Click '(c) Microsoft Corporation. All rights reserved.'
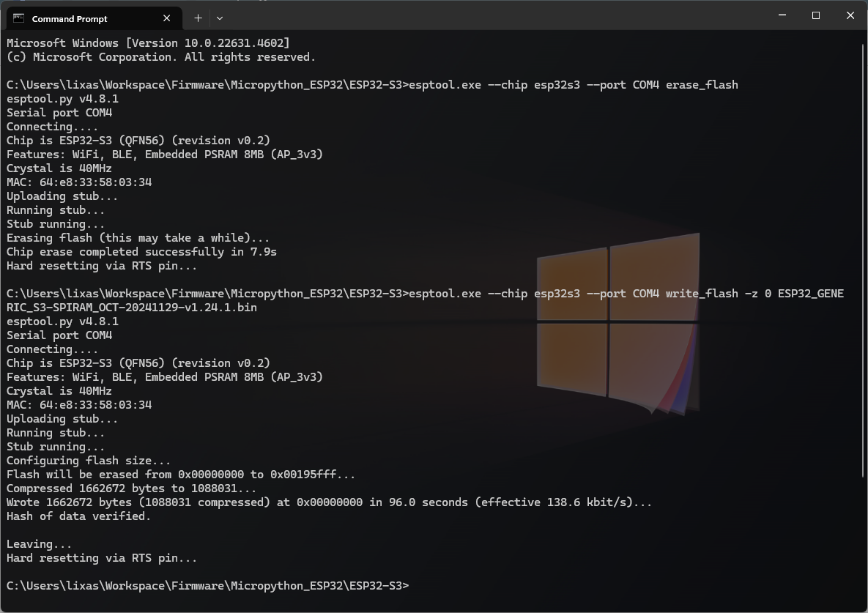This screenshot has height=613, width=868. (161, 57)
